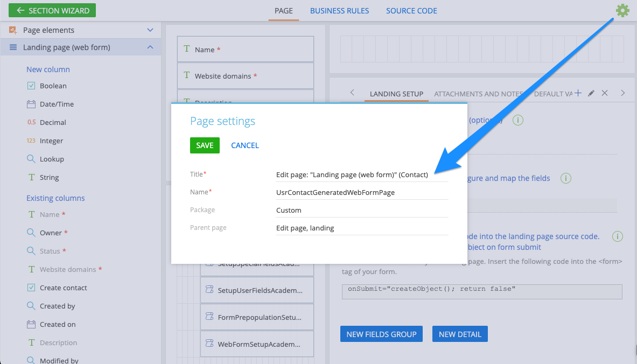Click the Page elements panel icon
This screenshot has height=364, width=637.
click(x=13, y=30)
